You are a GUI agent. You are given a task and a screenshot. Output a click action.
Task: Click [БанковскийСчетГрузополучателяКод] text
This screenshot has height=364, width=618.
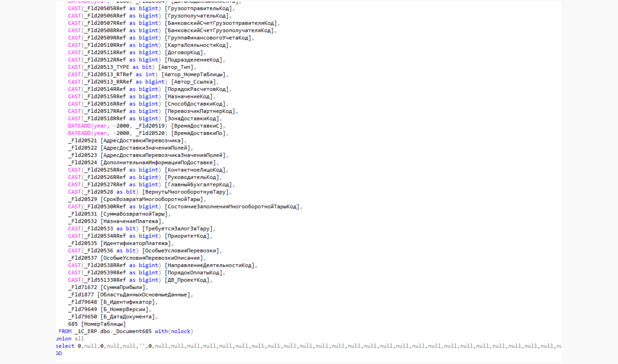[x=219, y=30]
